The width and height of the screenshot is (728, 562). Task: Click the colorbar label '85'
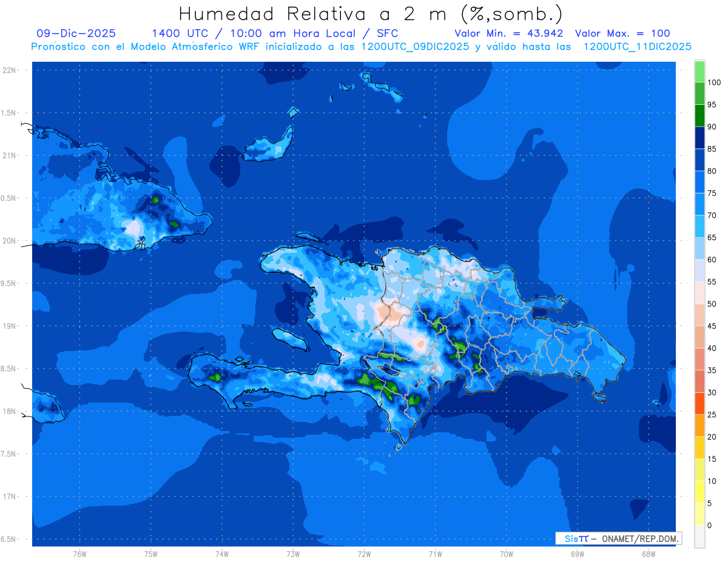coord(712,149)
